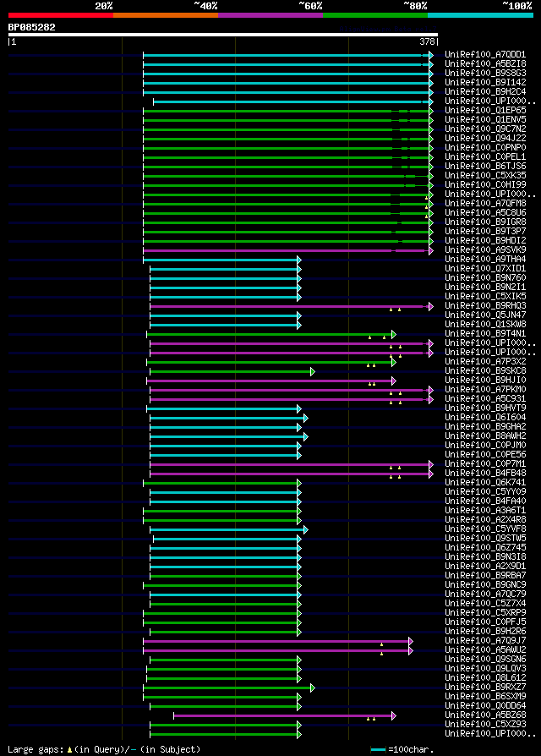Select the UniRef100_B9RBA7 label

[485, 577]
